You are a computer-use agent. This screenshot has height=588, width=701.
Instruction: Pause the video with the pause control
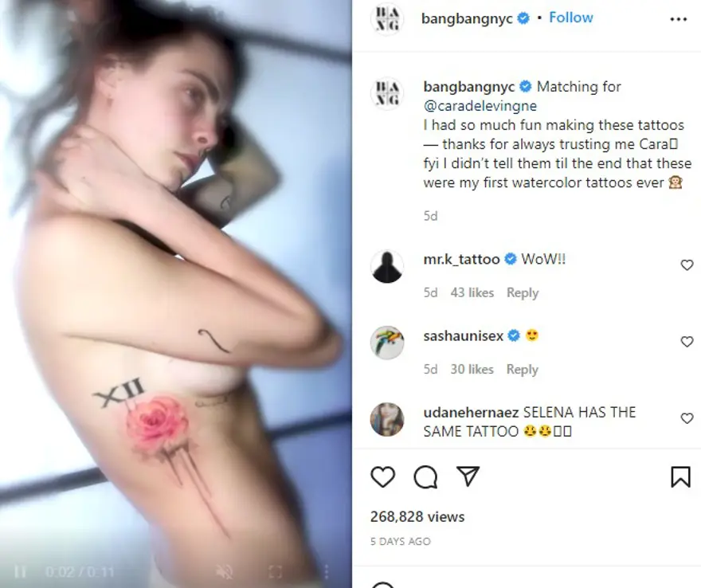click(x=21, y=571)
